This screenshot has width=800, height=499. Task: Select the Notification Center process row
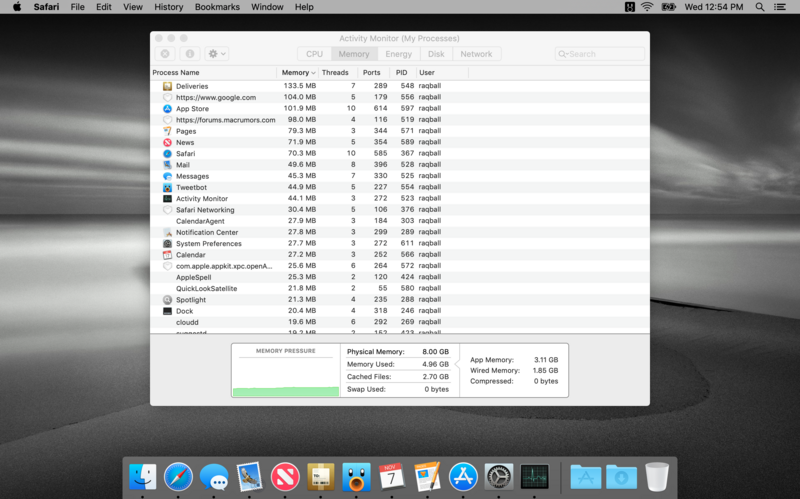pyautogui.click(x=400, y=232)
